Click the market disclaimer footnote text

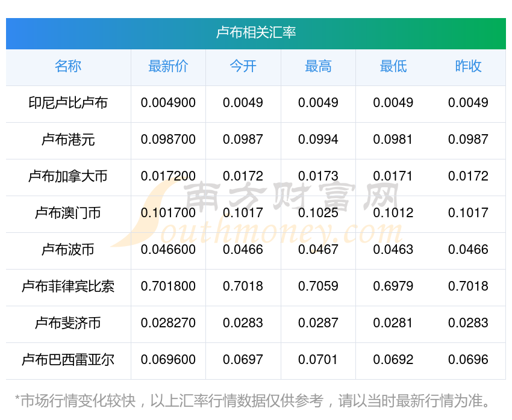[253, 401]
